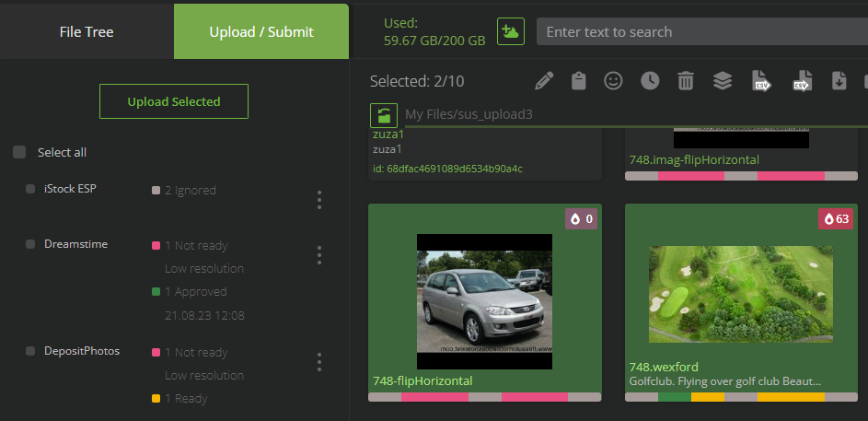
Task: Open the iStock ESP three-dot menu
Action: point(319,199)
